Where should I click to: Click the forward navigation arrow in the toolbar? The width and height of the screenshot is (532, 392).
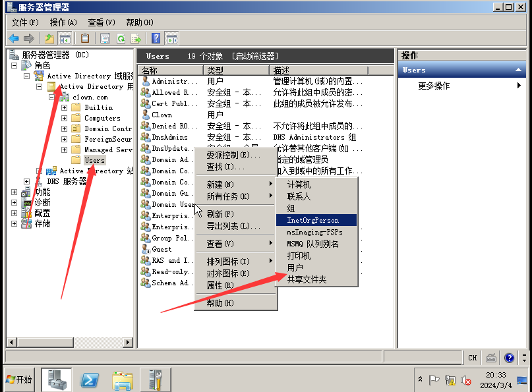tap(28, 38)
